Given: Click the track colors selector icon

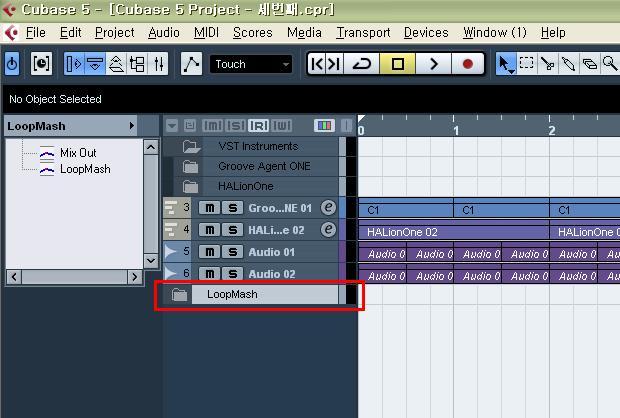Looking at the screenshot, I should (x=324, y=126).
